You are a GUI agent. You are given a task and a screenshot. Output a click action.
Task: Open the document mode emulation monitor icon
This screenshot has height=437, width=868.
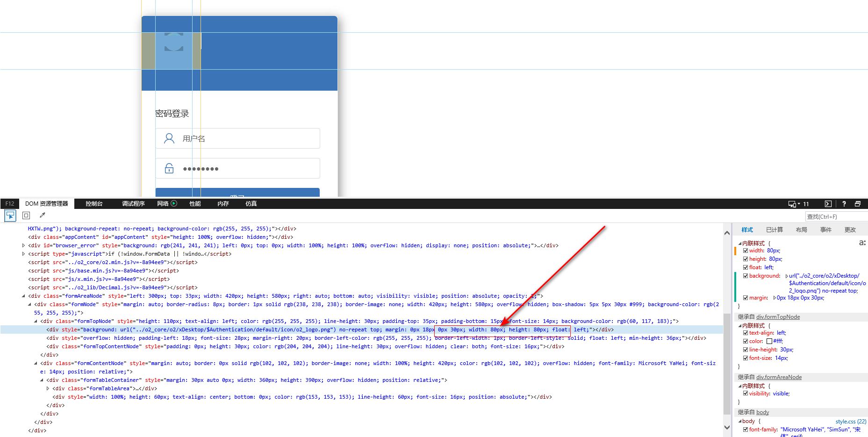792,204
